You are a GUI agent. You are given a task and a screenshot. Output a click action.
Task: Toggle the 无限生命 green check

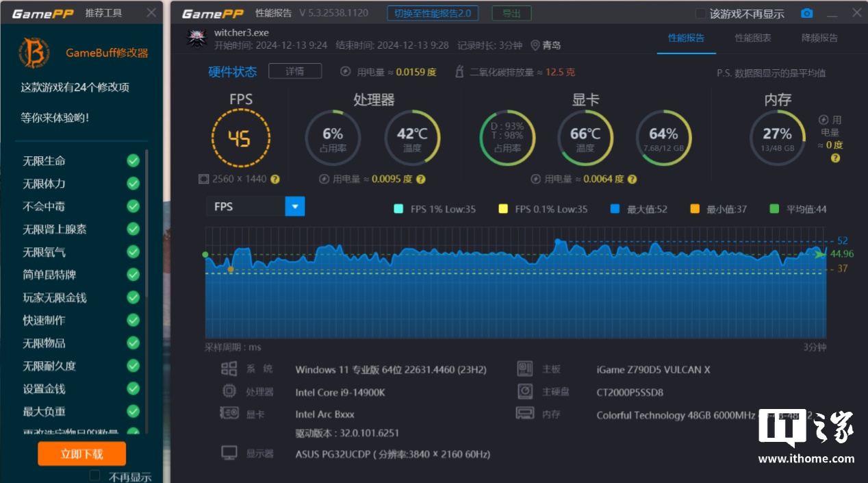[133, 161]
